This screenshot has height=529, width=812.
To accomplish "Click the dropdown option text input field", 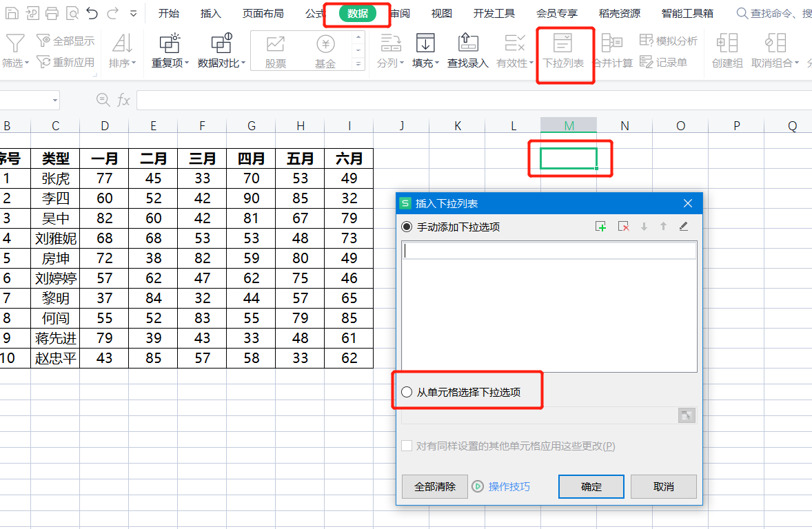I will 549,251.
